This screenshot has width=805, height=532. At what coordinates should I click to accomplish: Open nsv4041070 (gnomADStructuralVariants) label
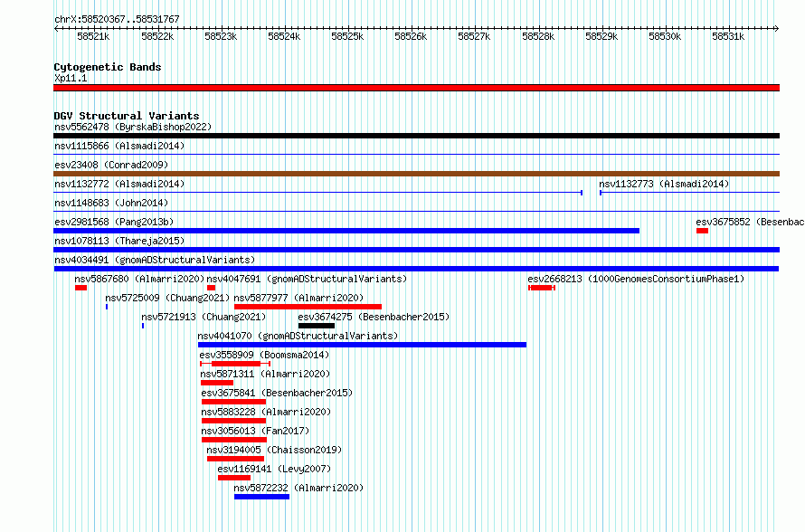tap(298, 336)
